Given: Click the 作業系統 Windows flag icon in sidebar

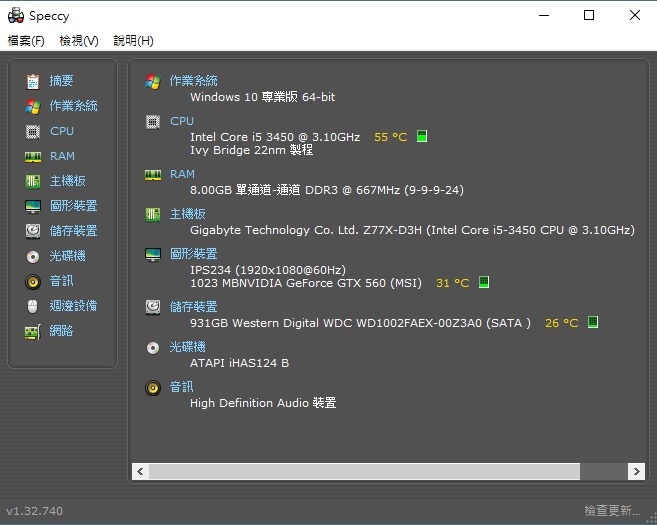Looking at the screenshot, I should pyautogui.click(x=33, y=106).
